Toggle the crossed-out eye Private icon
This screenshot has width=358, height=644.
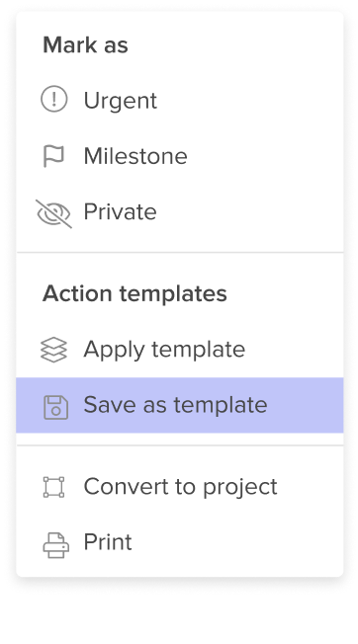53,213
